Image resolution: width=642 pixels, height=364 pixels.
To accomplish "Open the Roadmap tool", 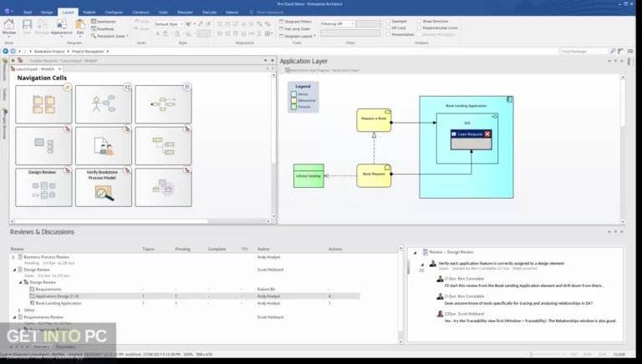I will coord(102,28).
